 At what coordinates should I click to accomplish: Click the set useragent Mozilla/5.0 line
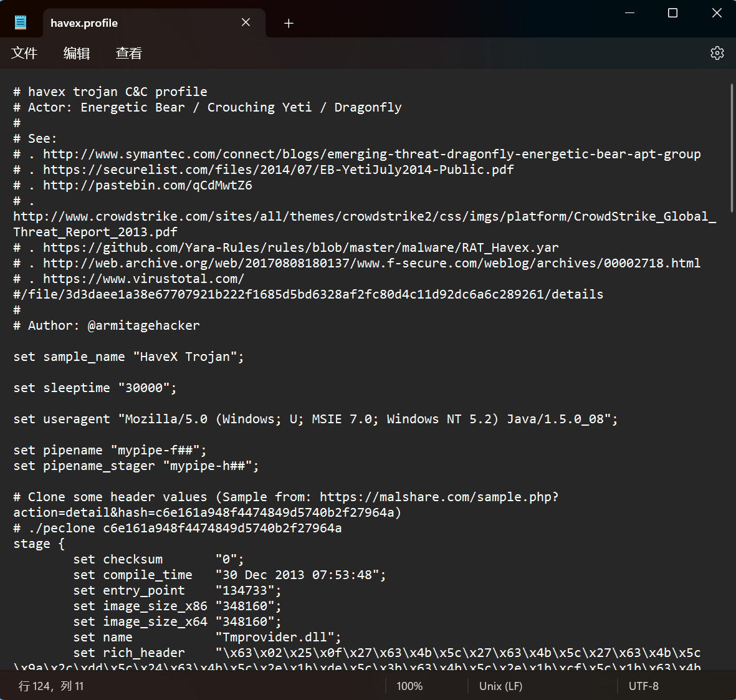coord(315,419)
